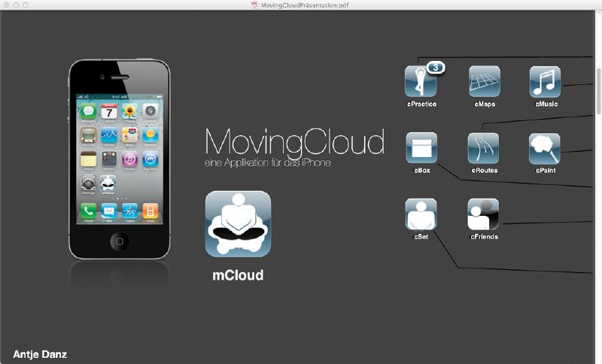Tap Messages icon on iPhone screen
Viewport: 602px width, 364px height.
(88, 111)
